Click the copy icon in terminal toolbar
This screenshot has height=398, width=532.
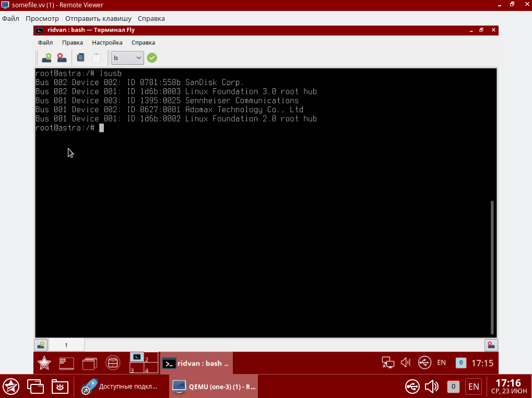80,57
